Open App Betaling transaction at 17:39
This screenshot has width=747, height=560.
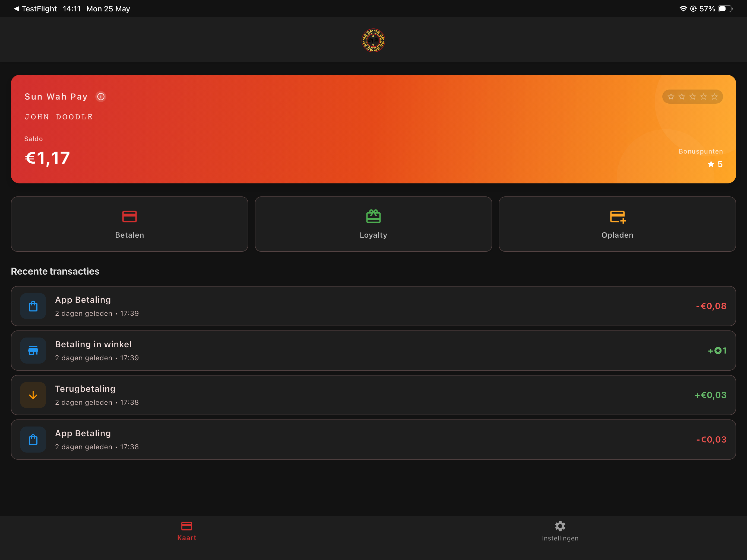[373, 306]
